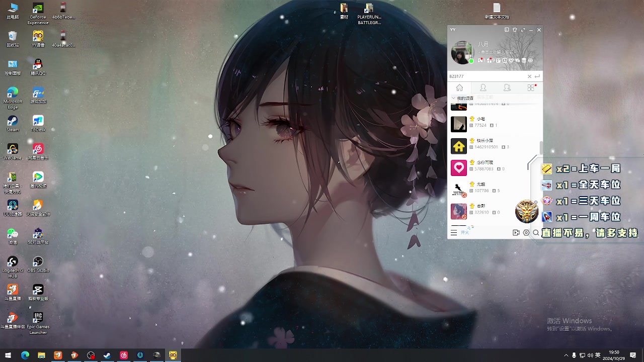Open the 快乐小屋 channel
Screen dimensions: 644x362
[495, 146]
